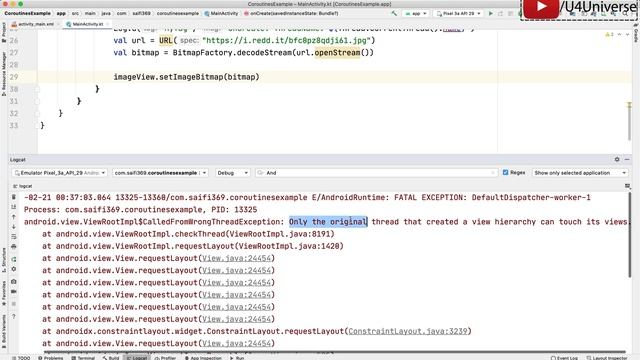Open Resource Manager side tab
640x360 pixels.
(4, 74)
